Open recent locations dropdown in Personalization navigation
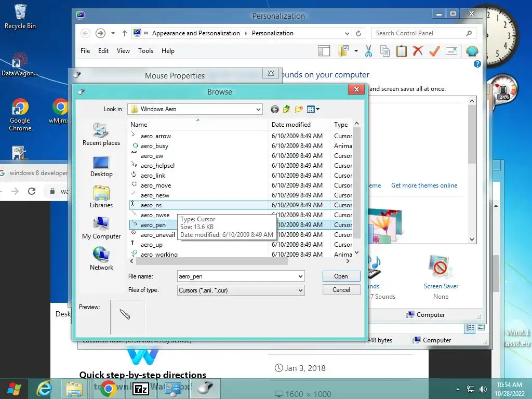The image size is (532, 399). coord(113,33)
